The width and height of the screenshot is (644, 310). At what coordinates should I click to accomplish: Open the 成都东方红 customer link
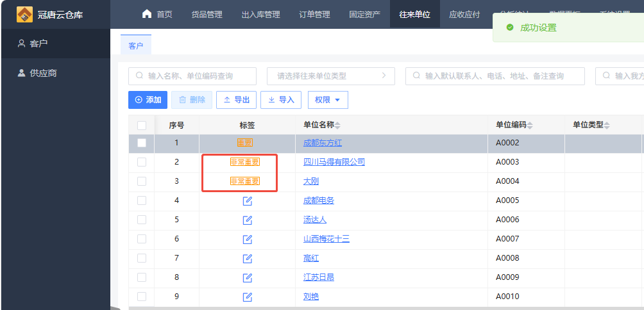[323, 143]
